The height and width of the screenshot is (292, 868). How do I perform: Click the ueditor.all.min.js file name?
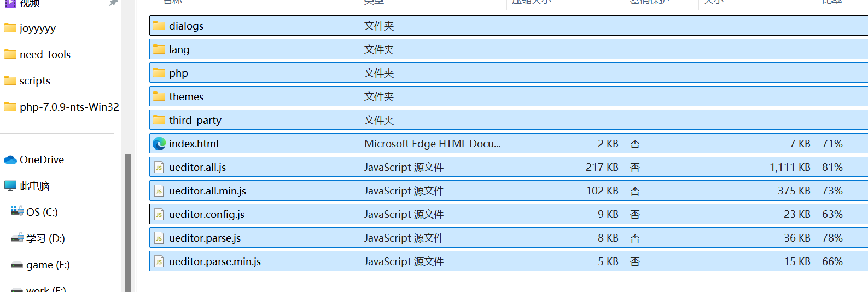207,191
